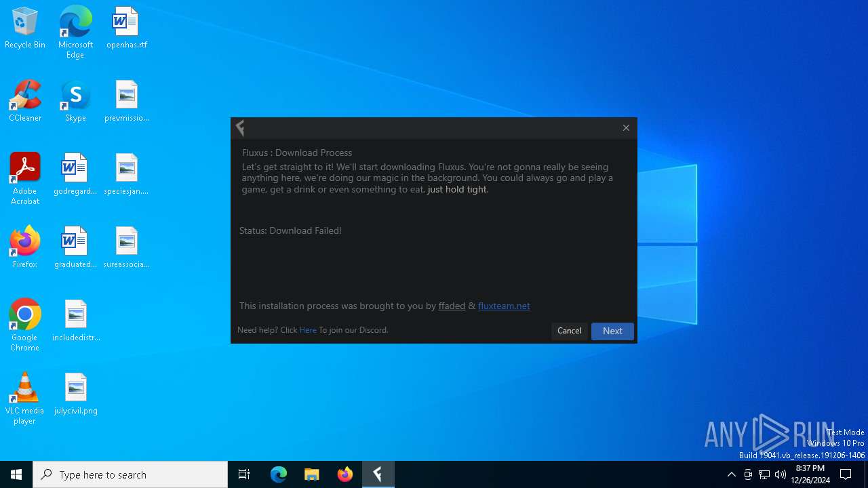
Task: Click the taskbar search box
Action: click(x=130, y=474)
